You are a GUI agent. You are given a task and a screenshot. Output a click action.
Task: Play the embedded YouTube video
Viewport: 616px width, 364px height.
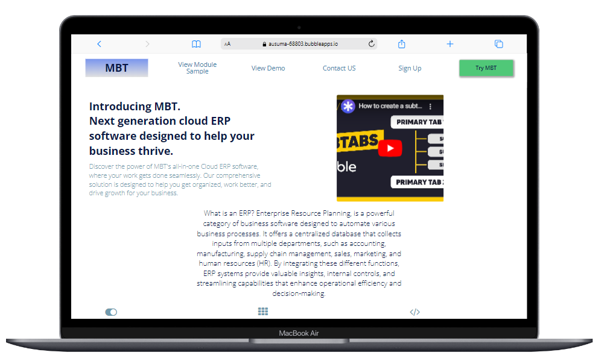390,148
